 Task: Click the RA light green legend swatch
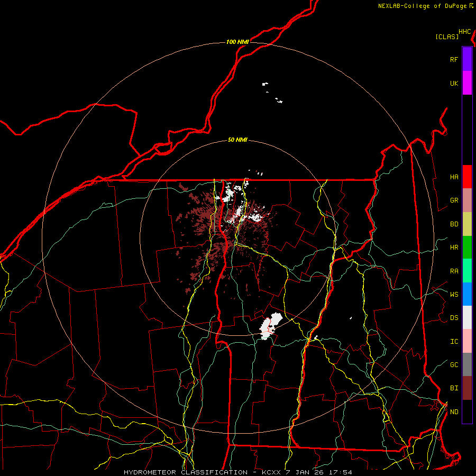click(x=467, y=271)
